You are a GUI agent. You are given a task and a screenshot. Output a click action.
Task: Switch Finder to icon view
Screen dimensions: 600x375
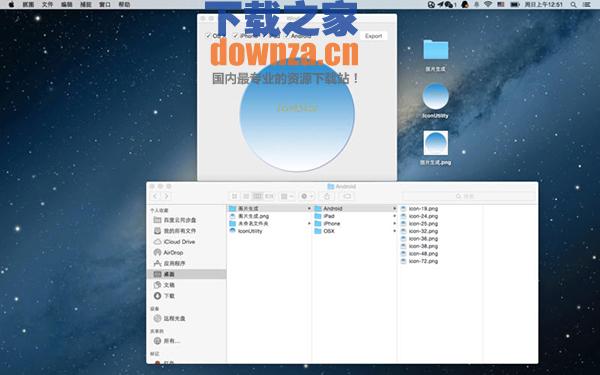pos(235,196)
